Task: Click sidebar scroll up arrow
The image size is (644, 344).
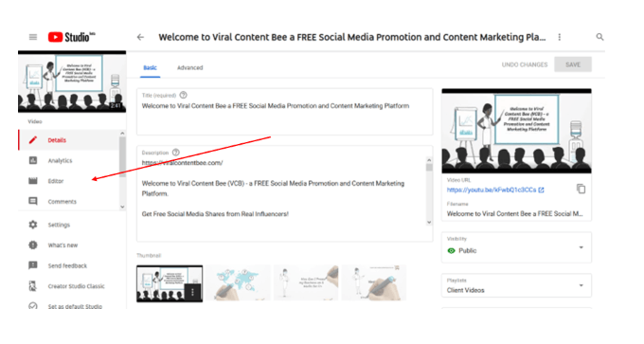Action: (x=122, y=134)
